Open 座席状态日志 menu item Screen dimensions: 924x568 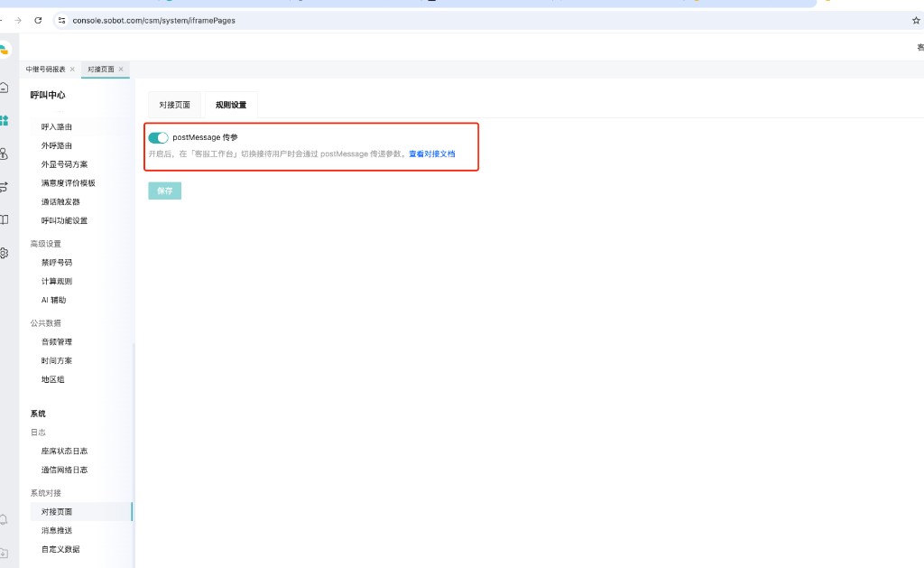[64, 452]
